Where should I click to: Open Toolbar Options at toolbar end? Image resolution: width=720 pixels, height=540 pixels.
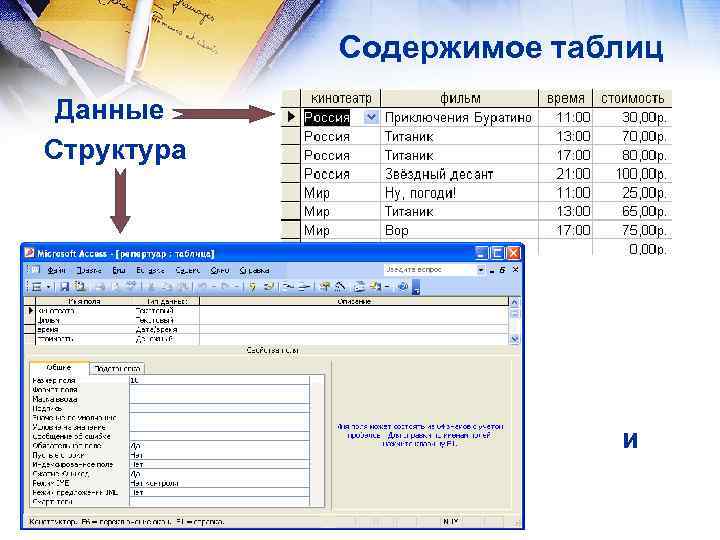[416, 288]
